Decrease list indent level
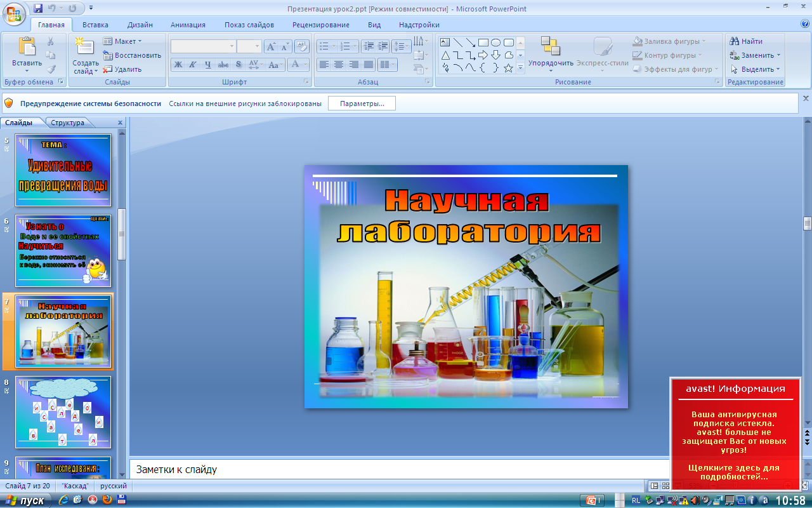 point(369,46)
